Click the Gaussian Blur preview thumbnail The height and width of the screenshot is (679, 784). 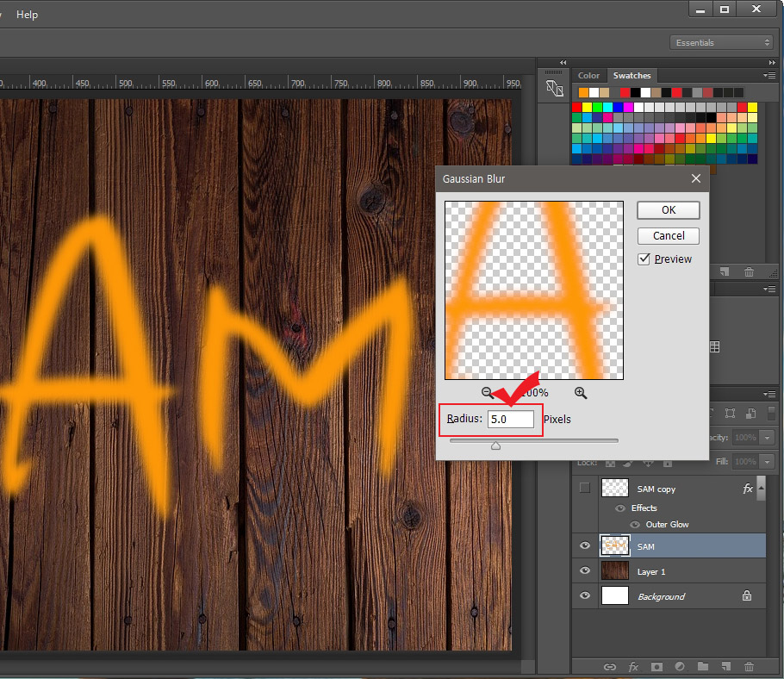click(x=533, y=290)
